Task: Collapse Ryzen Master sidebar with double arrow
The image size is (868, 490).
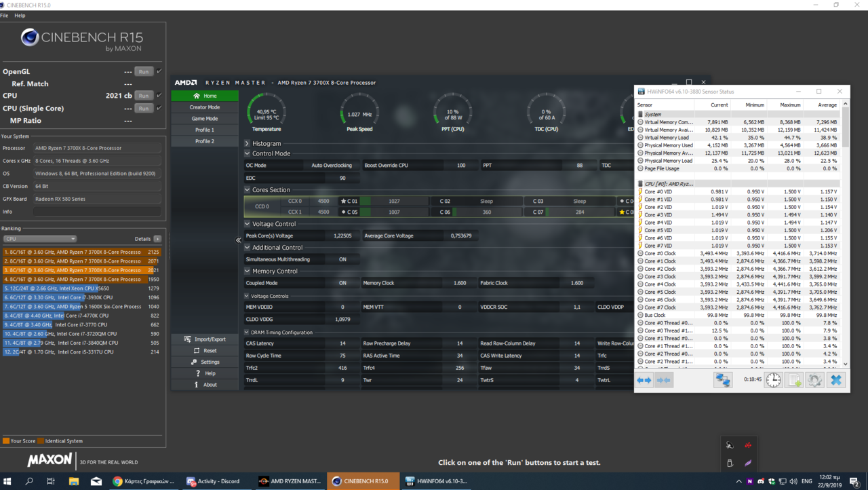Action: 239,240
